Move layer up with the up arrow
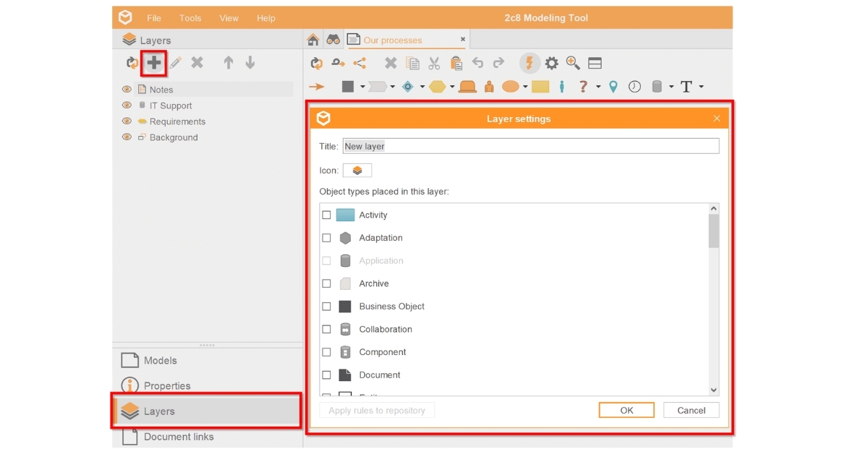Screen dimensions: 868x454 [229, 63]
